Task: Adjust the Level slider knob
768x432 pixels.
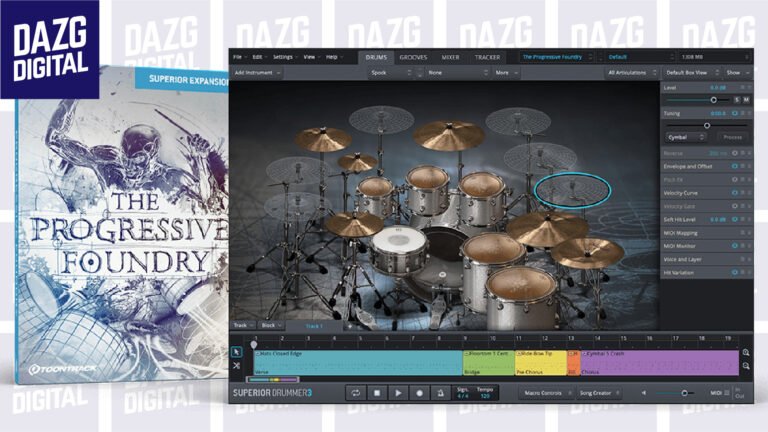Action: (x=714, y=100)
